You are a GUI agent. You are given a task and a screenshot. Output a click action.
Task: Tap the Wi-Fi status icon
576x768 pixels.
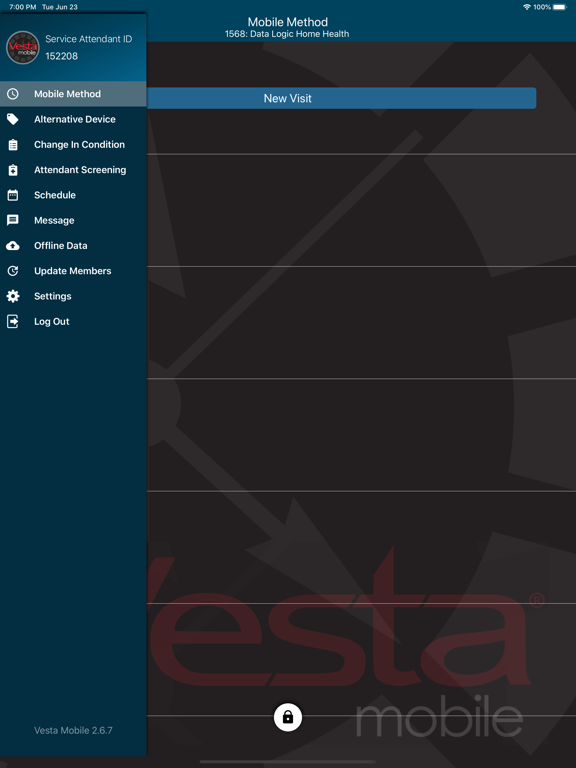point(527,7)
